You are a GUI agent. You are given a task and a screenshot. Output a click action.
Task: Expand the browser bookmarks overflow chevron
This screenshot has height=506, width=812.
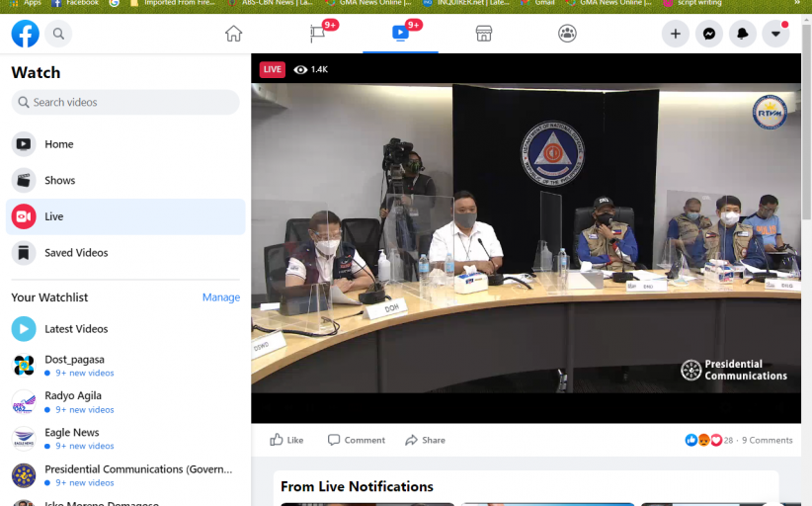pos(797,3)
